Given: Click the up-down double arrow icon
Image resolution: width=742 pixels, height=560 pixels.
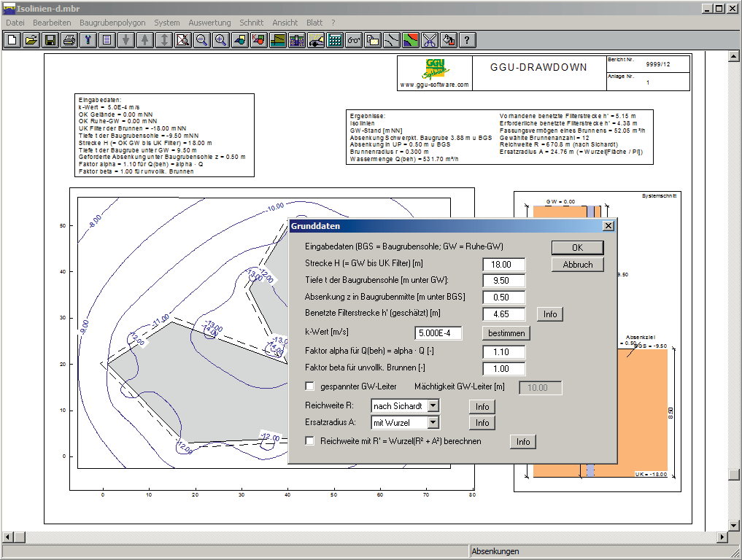Looking at the screenshot, I should [163, 40].
